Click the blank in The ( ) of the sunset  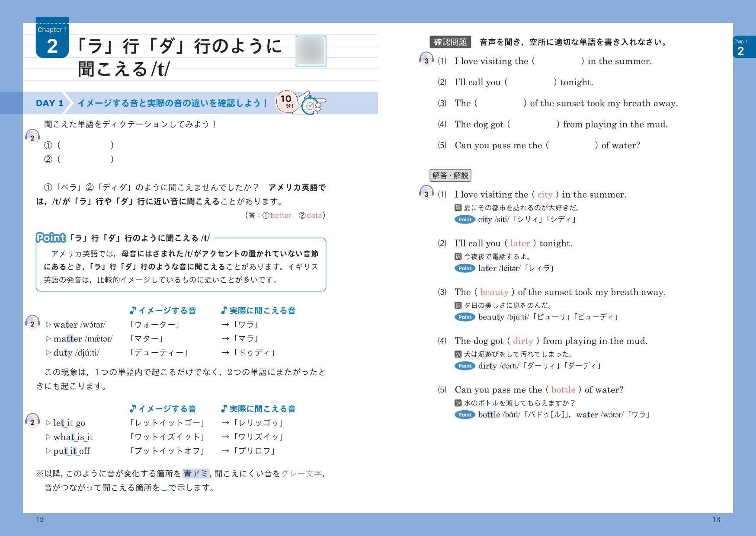point(500,103)
